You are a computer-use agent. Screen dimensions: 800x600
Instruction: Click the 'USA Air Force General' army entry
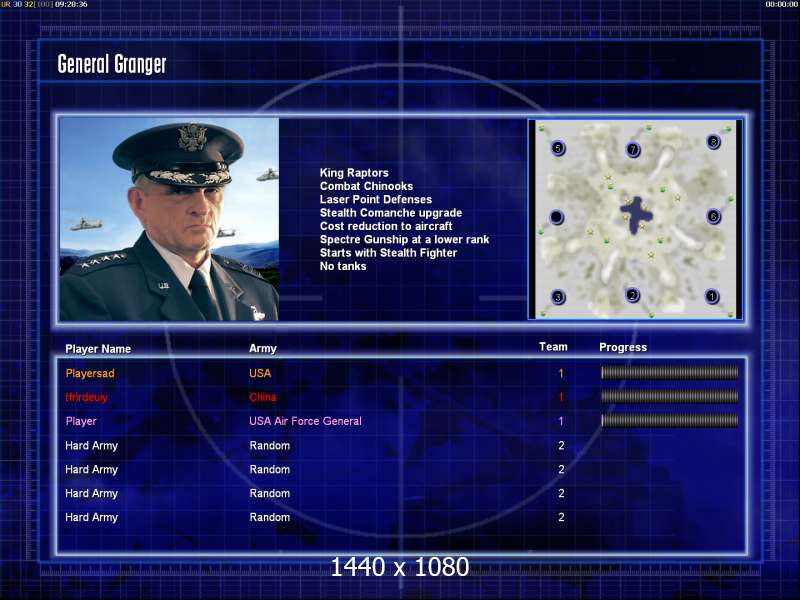pyautogui.click(x=305, y=421)
